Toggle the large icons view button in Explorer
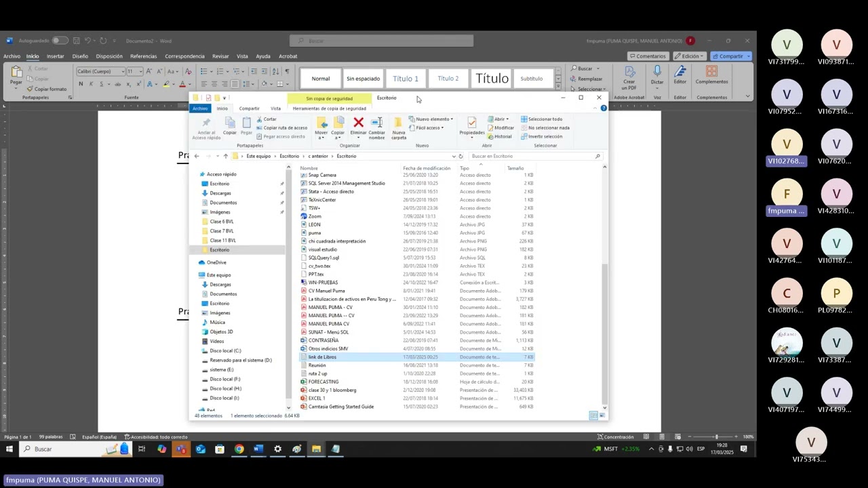Screen dimensions: 868x488 601,415
